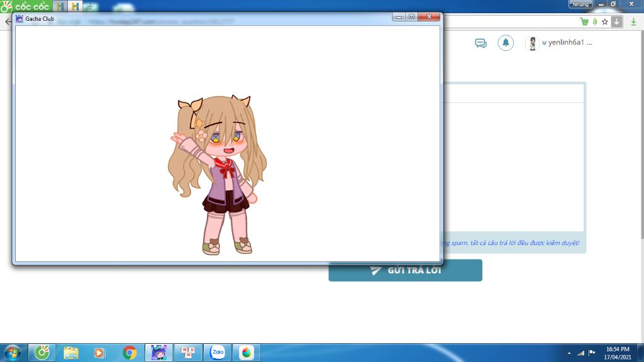Go back using the browser back arrow

pyautogui.click(x=8, y=22)
